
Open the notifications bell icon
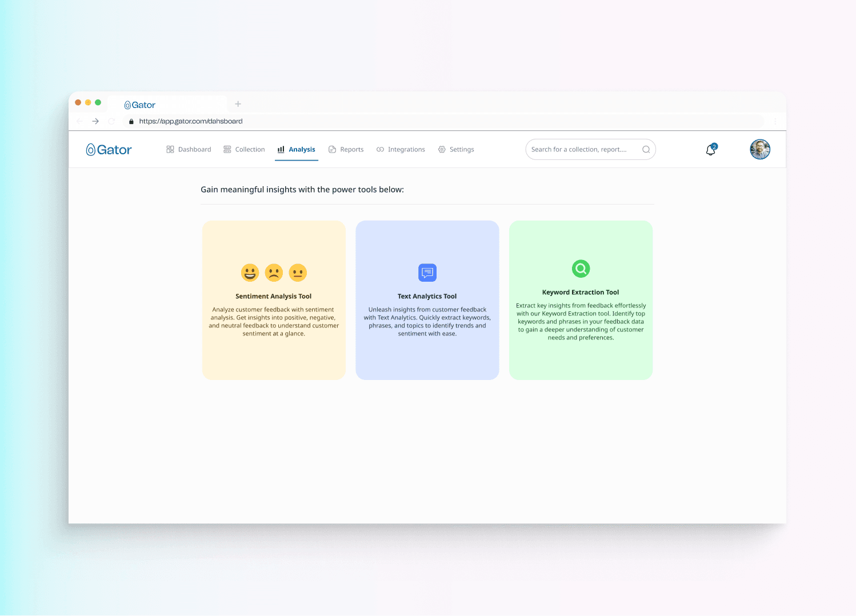711,150
